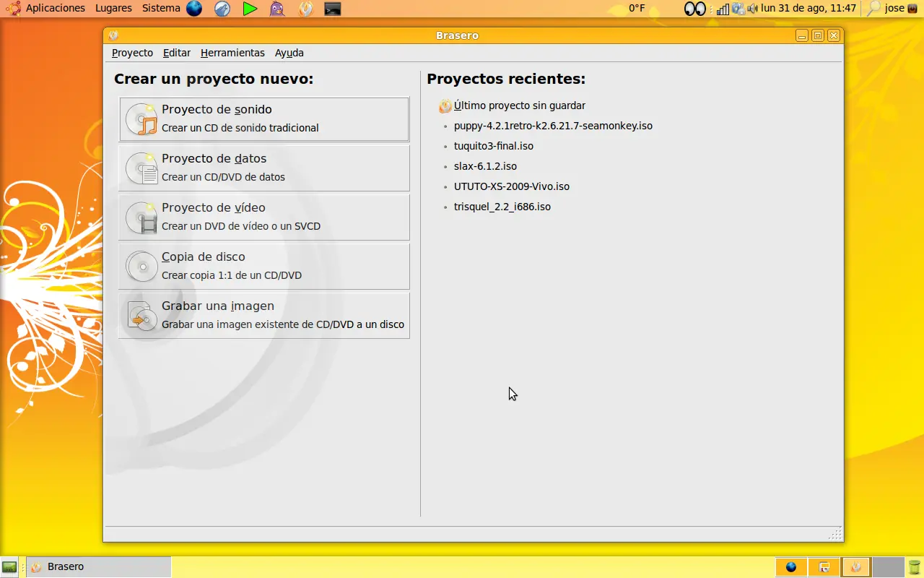Click the 0°F weather applet
The width and height of the screenshot is (924, 578).
[x=637, y=8]
